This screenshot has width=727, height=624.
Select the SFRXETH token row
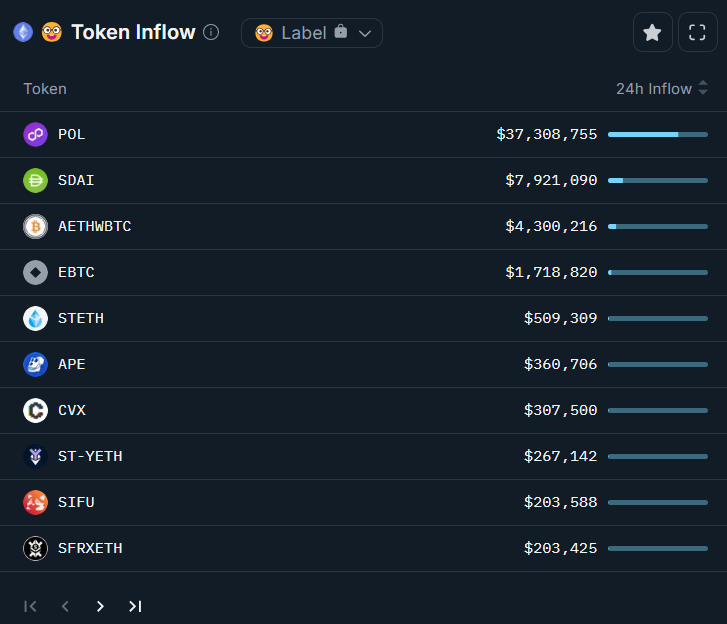point(90,548)
